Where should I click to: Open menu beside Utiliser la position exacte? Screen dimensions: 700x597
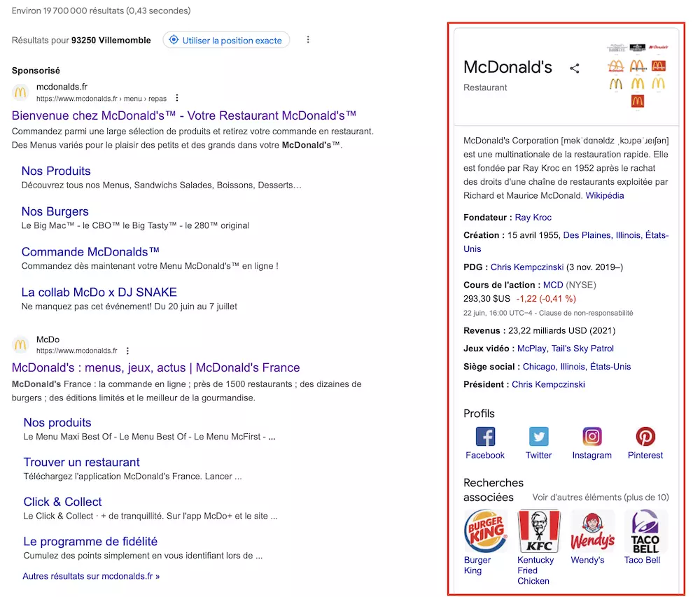point(308,40)
